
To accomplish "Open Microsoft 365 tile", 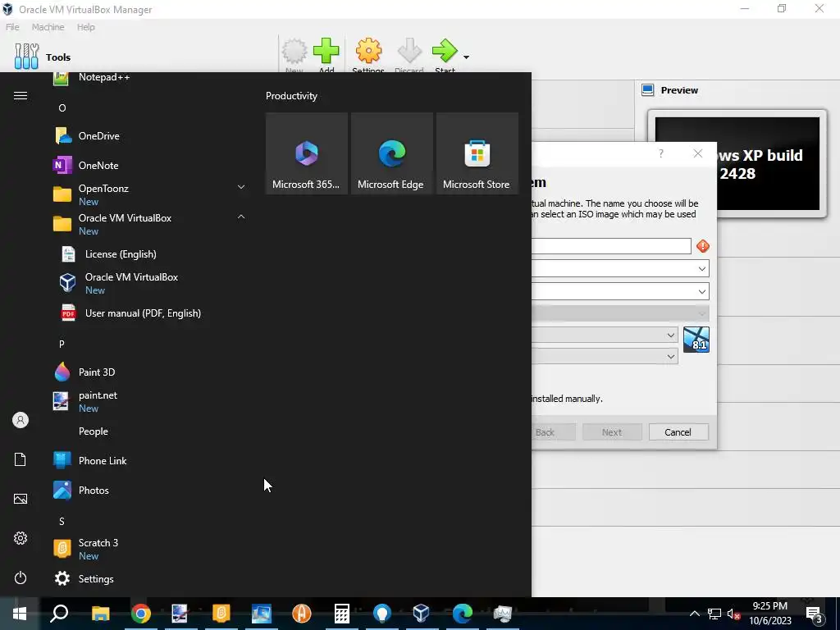I will (307, 153).
